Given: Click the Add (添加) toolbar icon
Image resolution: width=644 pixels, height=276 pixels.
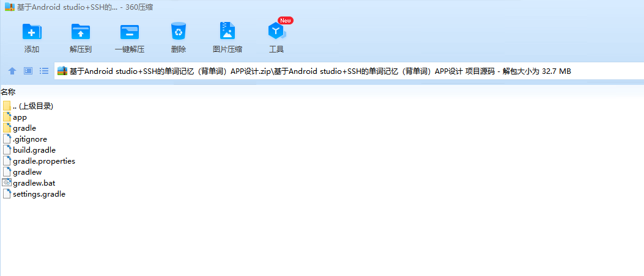Looking at the screenshot, I should pyautogui.click(x=32, y=32).
